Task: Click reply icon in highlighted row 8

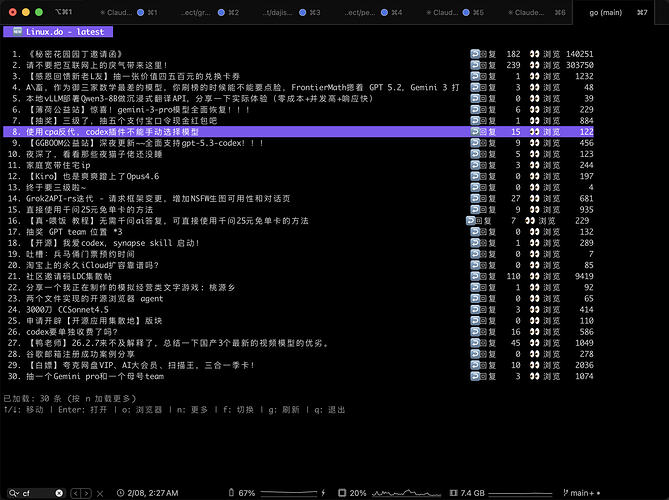Action: click(x=475, y=132)
